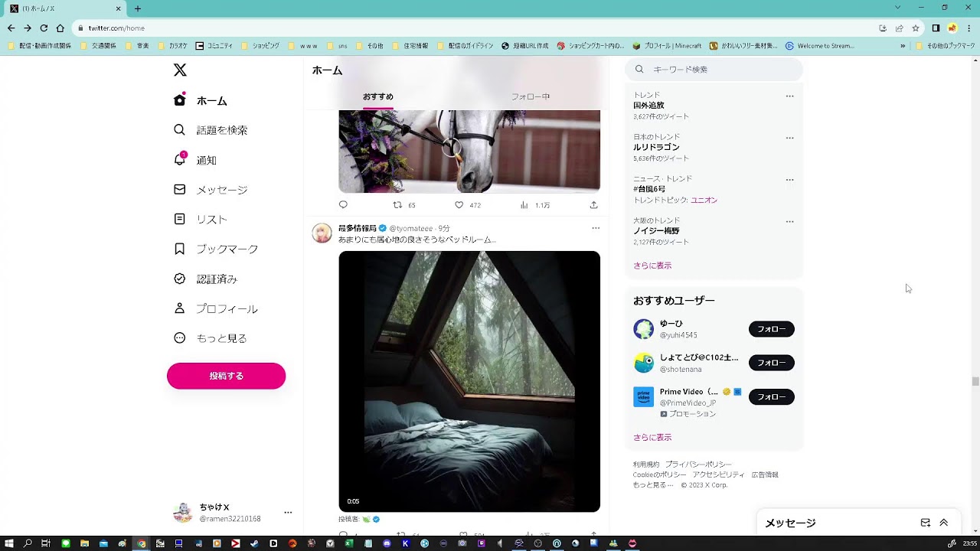Click the キーワード検索 search field
The image size is (980, 551).
point(720,70)
